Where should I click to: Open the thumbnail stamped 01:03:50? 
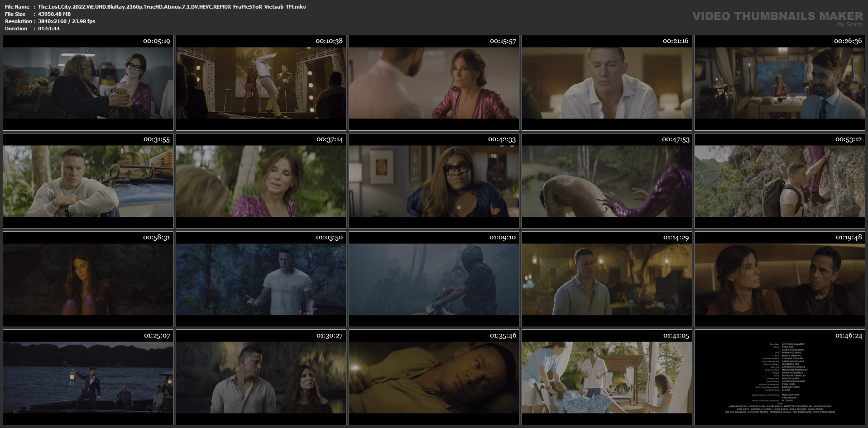(261, 279)
